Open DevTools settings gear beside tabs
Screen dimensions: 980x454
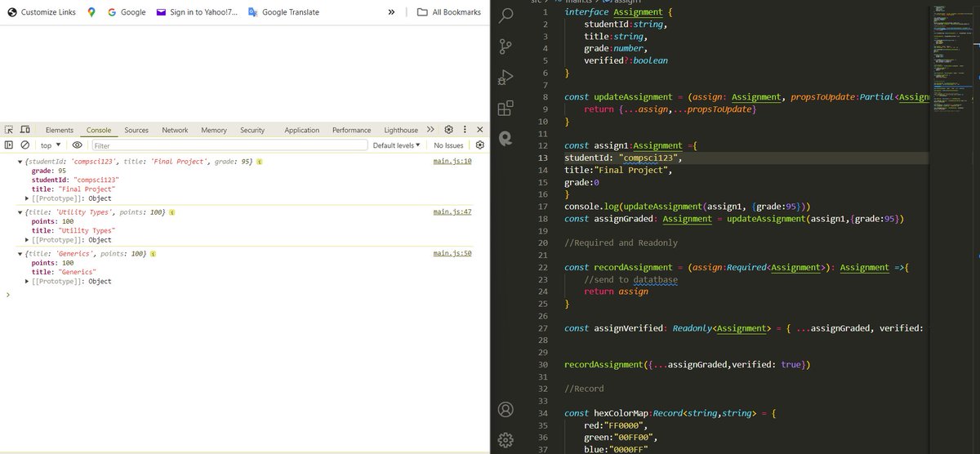[448, 130]
